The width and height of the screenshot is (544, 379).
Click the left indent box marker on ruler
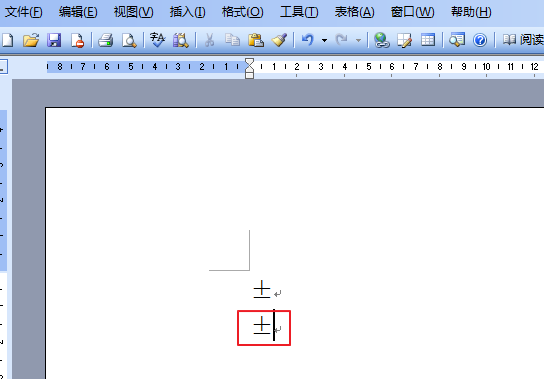click(249, 76)
